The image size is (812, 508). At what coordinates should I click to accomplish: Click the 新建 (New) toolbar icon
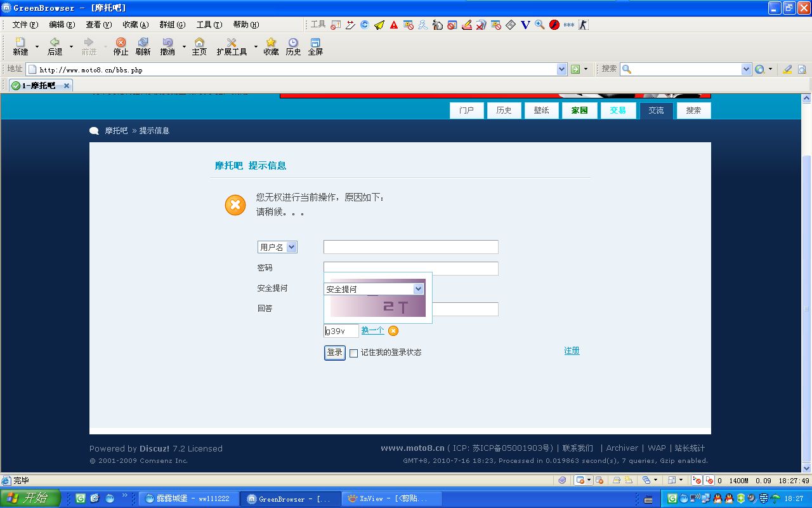coord(20,46)
